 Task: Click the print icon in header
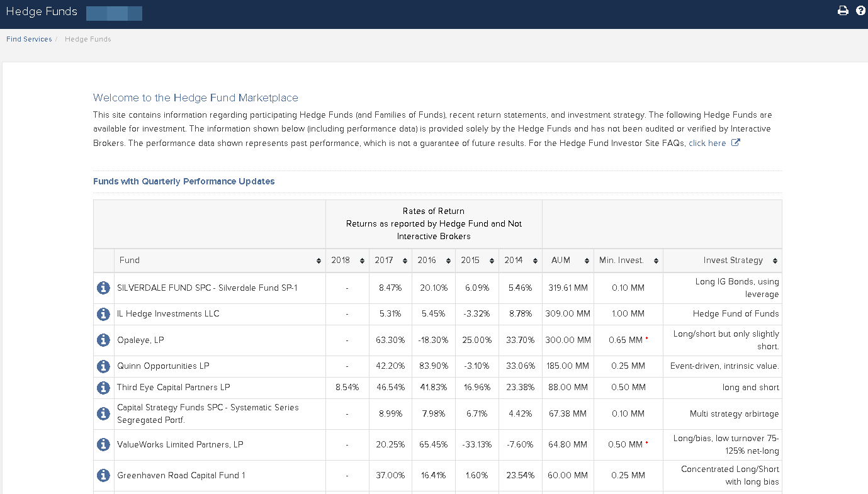coord(843,11)
